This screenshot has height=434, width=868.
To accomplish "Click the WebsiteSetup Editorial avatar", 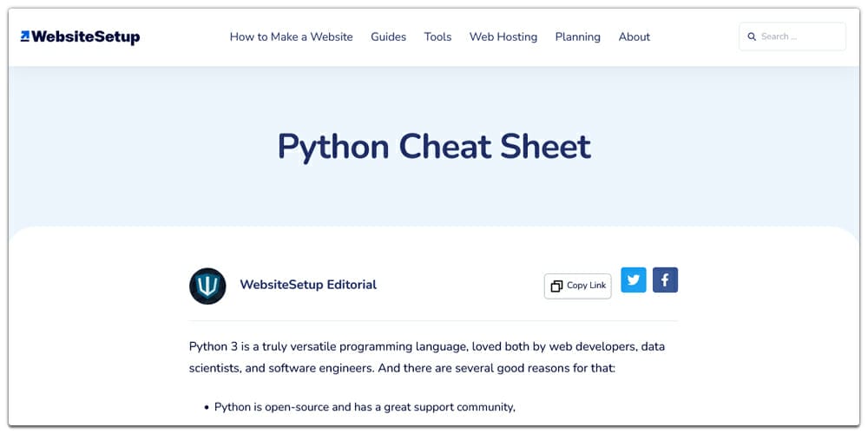I will click(x=207, y=286).
